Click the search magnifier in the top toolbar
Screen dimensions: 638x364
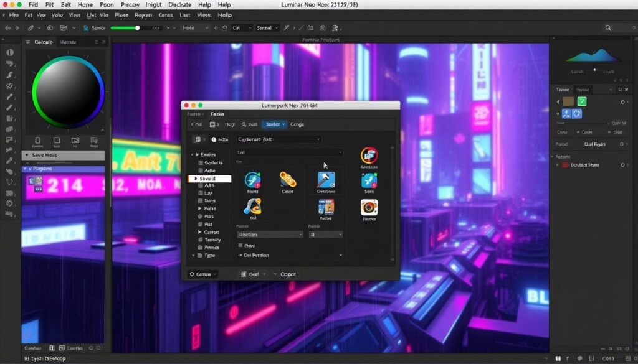click(608, 27)
